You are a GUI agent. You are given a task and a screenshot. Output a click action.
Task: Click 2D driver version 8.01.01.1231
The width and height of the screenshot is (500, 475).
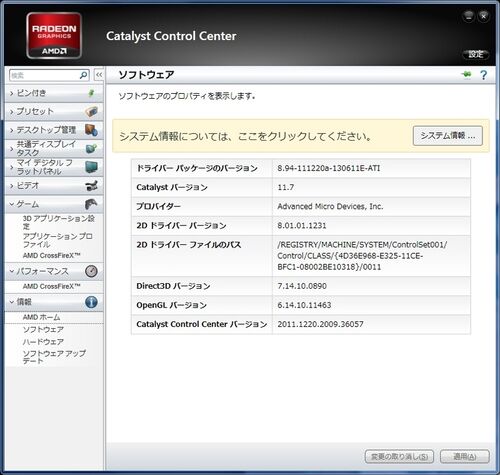pos(302,225)
